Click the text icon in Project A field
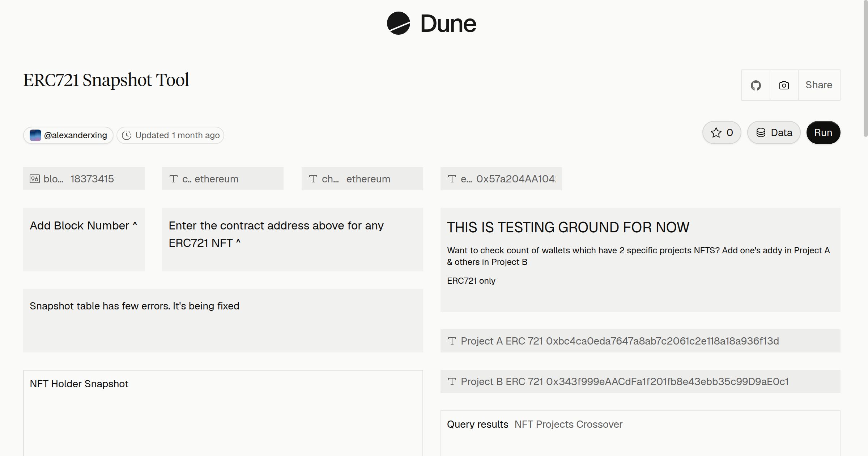The width and height of the screenshot is (868, 456). click(x=452, y=341)
